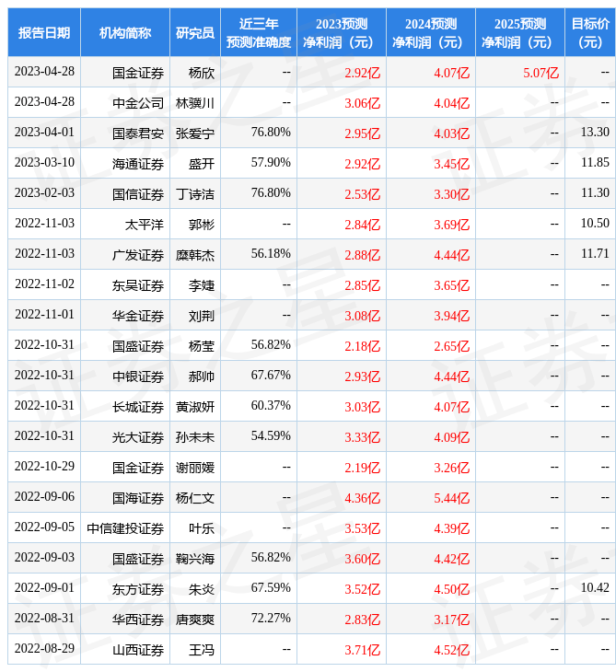Click the 5.44亿 profit forecast value
616x672 pixels.
[451, 498]
